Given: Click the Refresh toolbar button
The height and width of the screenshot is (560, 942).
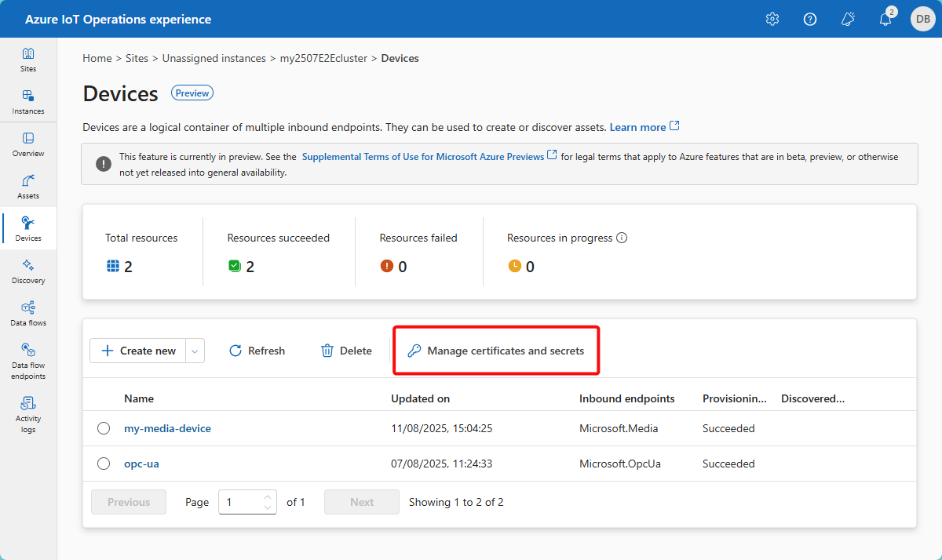Looking at the screenshot, I should pyautogui.click(x=257, y=351).
